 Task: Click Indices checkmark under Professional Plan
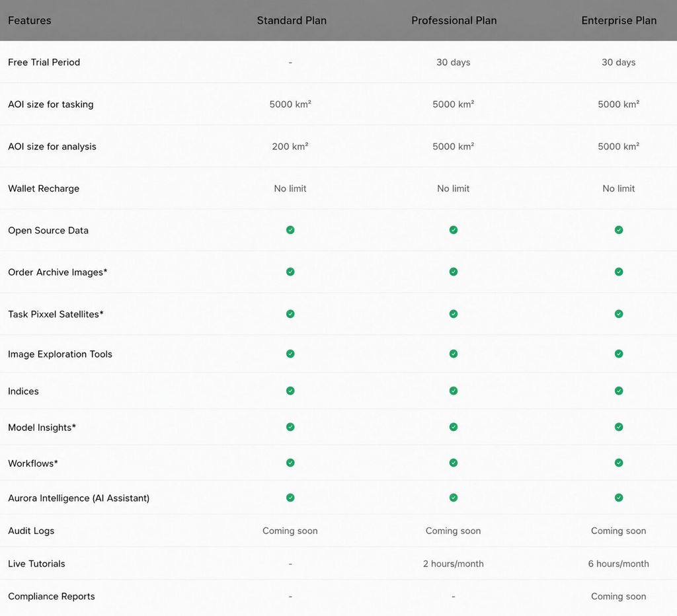[454, 391]
